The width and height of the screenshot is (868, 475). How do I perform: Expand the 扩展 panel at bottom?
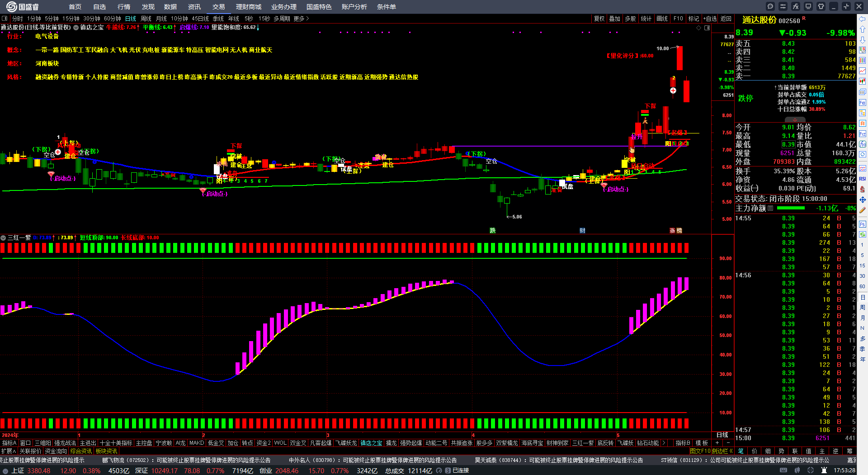pos(9,451)
